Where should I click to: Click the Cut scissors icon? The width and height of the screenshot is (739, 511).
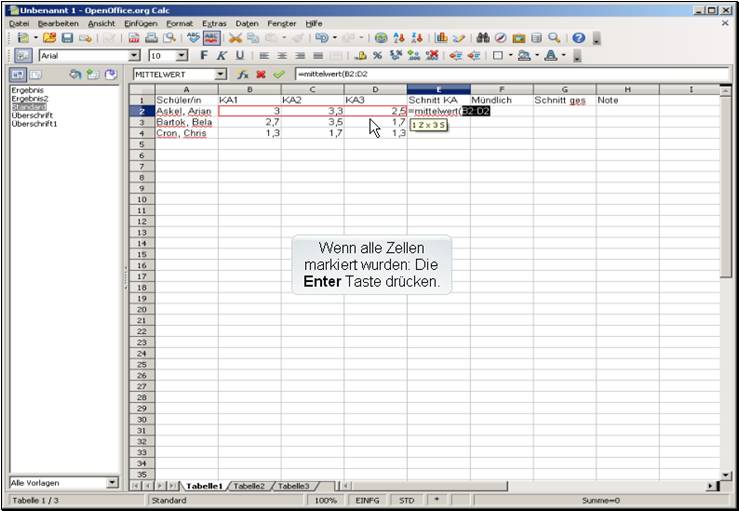(x=236, y=38)
